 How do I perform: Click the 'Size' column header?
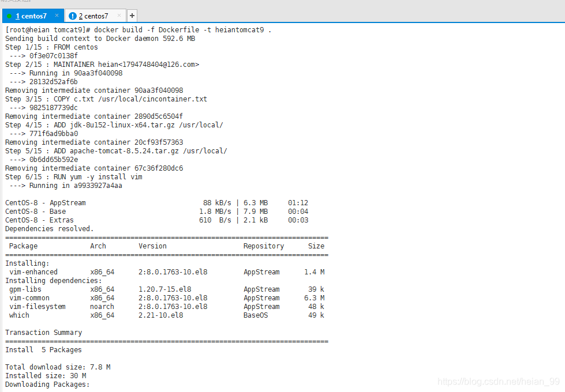(x=316, y=246)
